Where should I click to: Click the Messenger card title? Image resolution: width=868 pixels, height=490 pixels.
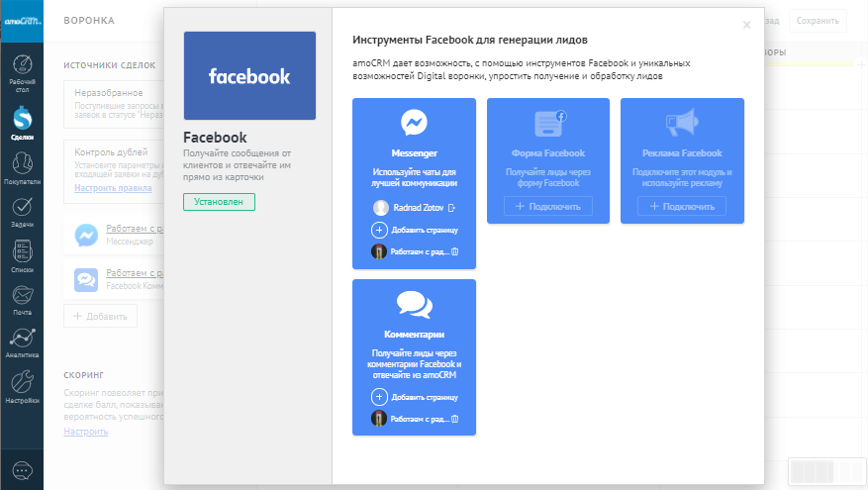(414, 153)
